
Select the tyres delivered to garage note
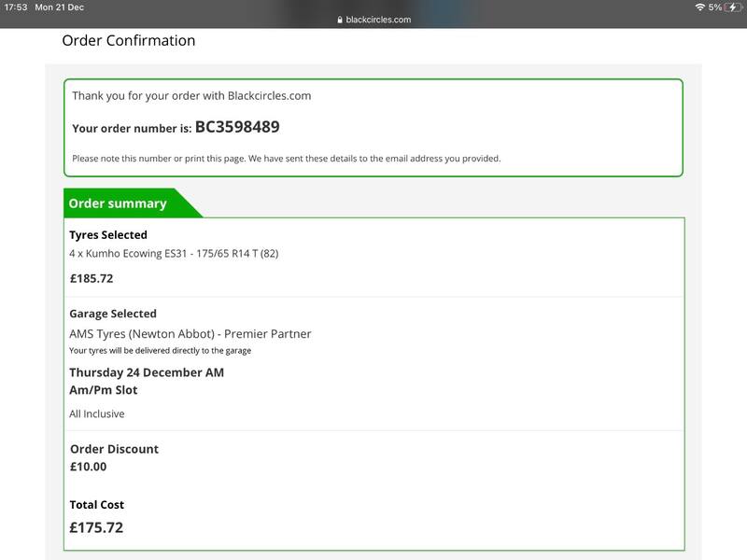[160, 351]
